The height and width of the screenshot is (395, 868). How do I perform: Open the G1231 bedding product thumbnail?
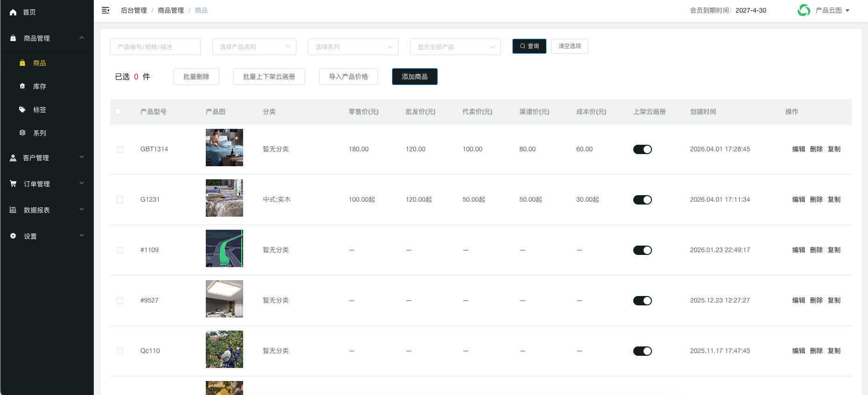pos(224,198)
